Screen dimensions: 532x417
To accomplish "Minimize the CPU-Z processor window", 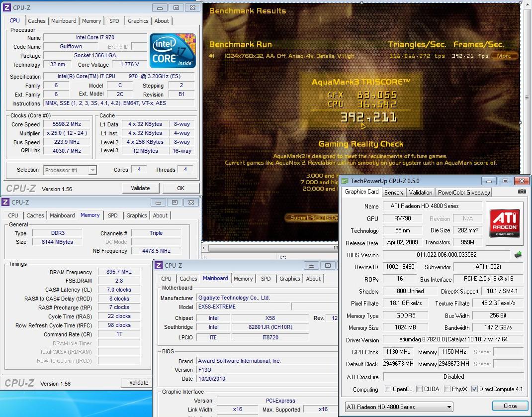I will pyautogui.click(x=160, y=7).
